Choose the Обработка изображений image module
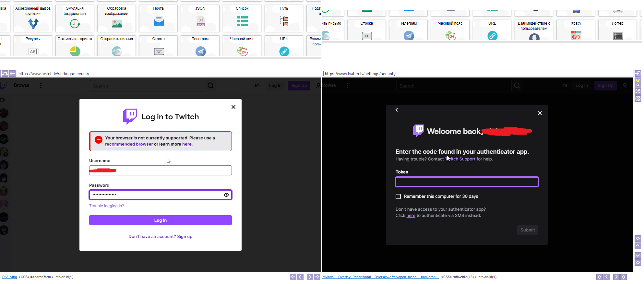The height and width of the screenshot is (284, 644). 116,18
